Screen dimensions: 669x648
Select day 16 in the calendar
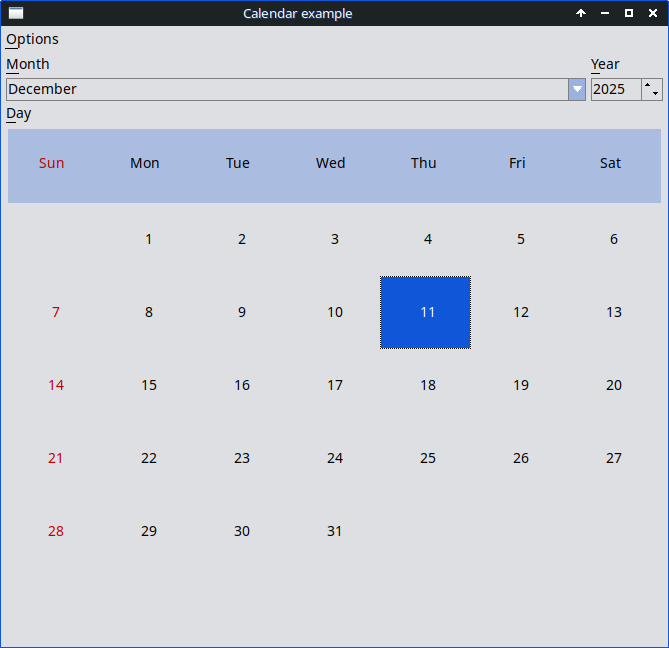coord(242,385)
